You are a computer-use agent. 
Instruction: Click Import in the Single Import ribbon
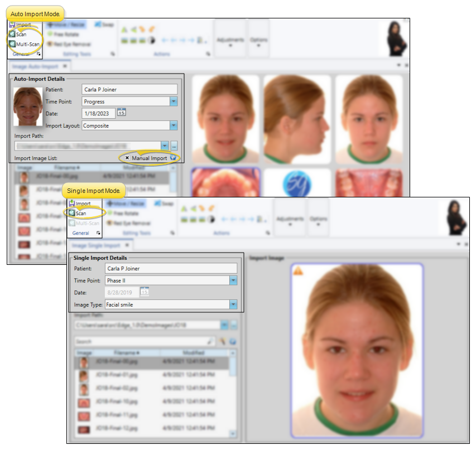click(83, 204)
